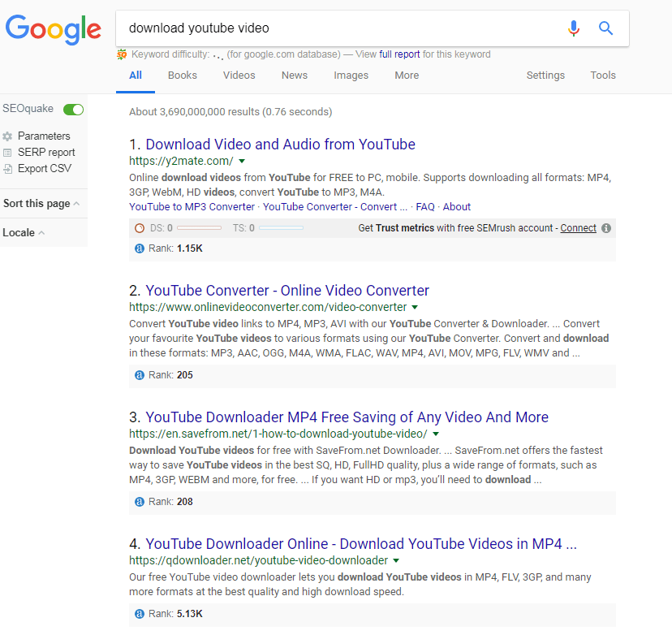Open 'YouTube Downloader Online' qdownloader result
The image size is (672, 635).
pyautogui.click(x=361, y=544)
